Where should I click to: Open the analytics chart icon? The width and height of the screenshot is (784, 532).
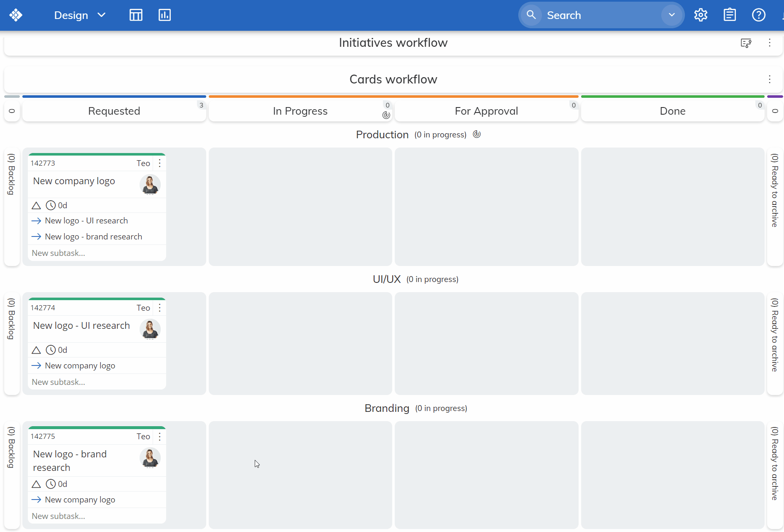click(164, 15)
